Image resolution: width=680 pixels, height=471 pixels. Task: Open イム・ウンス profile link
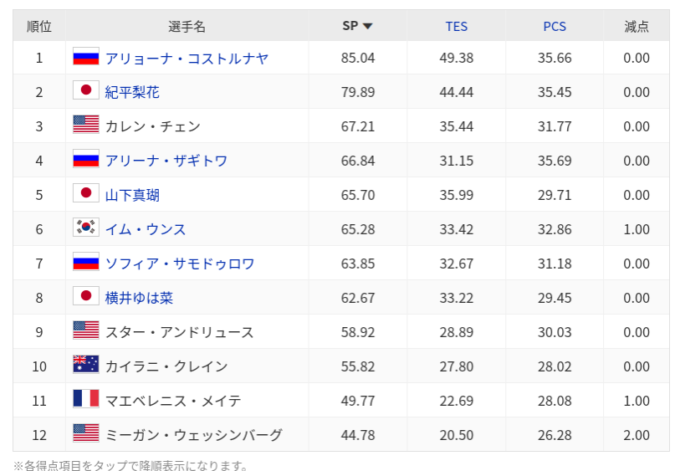[145, 229]
